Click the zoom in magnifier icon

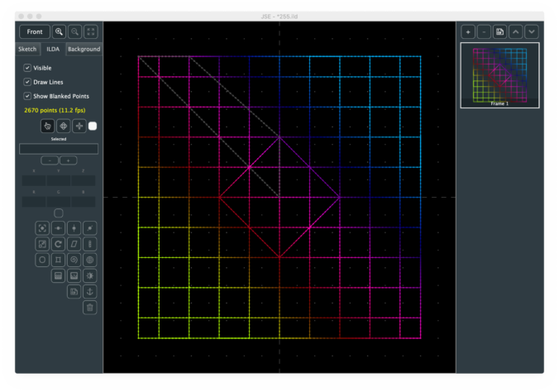pyautogui.click(x=60, y=31)
